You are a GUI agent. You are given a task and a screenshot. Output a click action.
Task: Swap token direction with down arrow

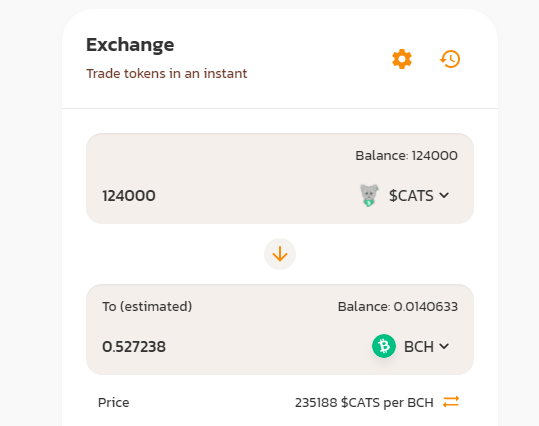(x=280, y=254)
